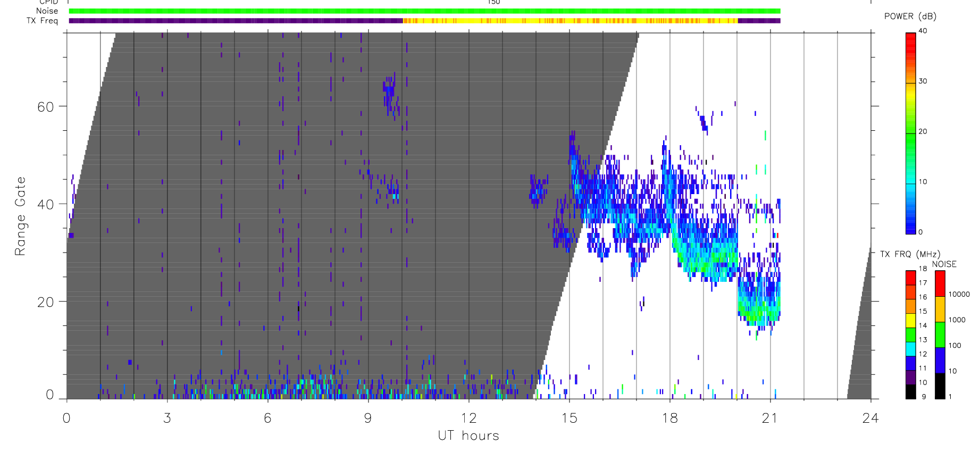Click the 'Range Gate' axis title

(20, 216)
